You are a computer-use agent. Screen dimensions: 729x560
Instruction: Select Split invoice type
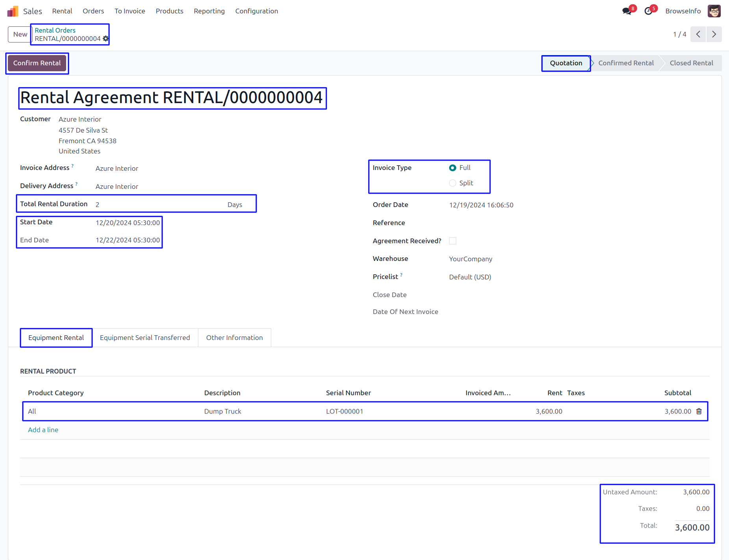pos(453,183)
